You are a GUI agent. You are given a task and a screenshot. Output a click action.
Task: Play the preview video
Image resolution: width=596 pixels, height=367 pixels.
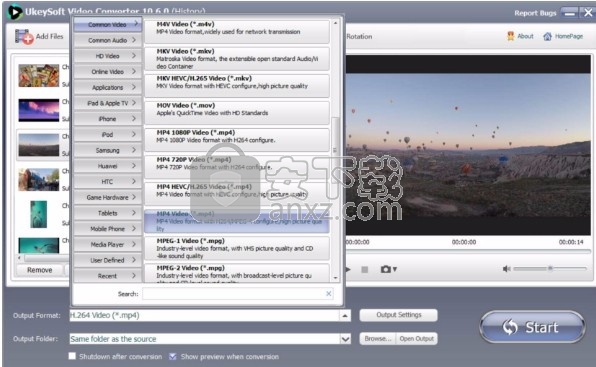pyautogui.click(x=348, y=269)
